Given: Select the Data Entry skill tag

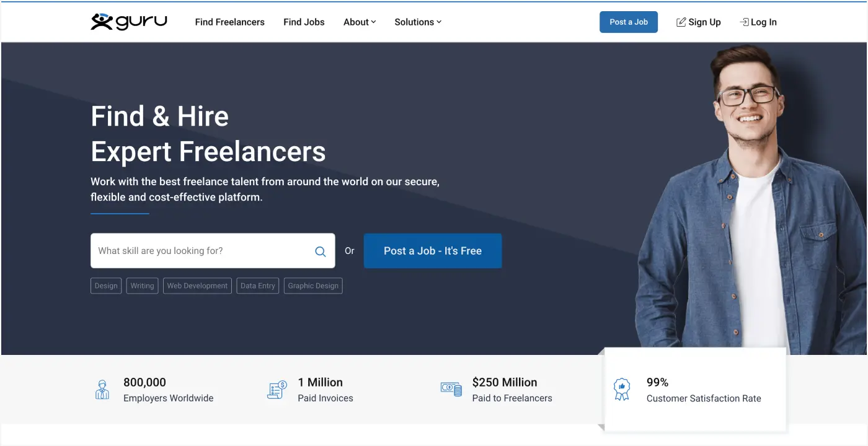Looking at the screenshot, I should tap(257, 286).
